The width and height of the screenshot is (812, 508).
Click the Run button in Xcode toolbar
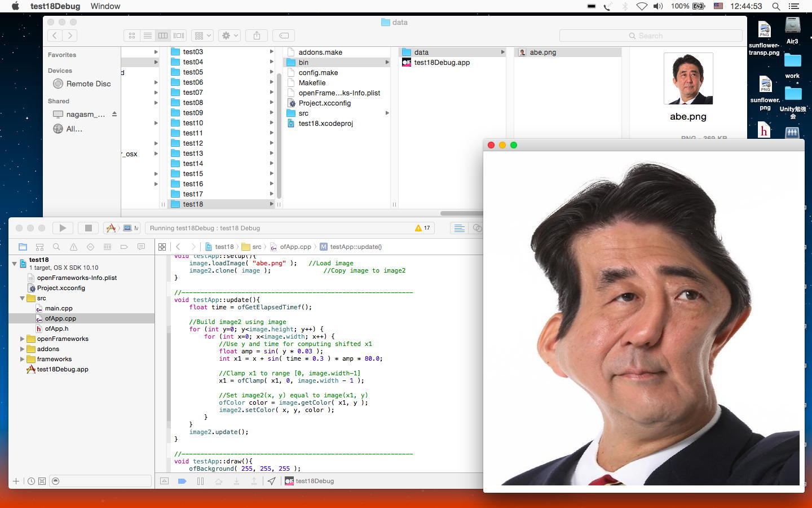[63, 228]
